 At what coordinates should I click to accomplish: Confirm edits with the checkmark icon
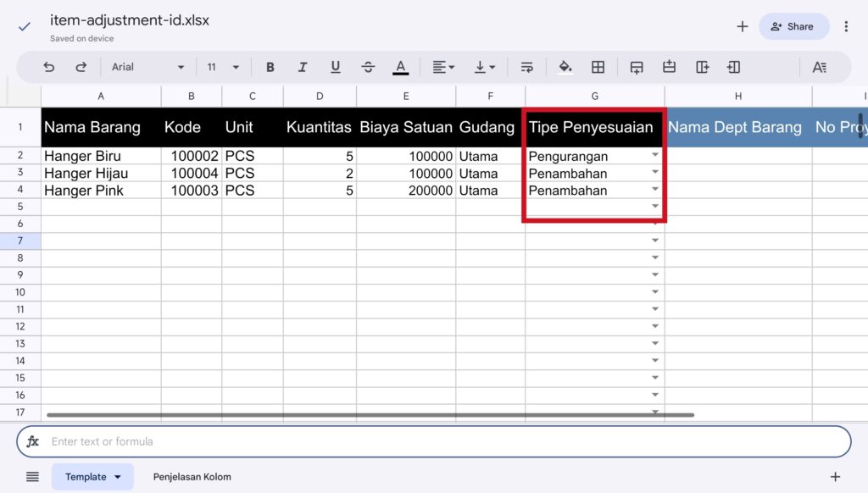pos(25,26)
